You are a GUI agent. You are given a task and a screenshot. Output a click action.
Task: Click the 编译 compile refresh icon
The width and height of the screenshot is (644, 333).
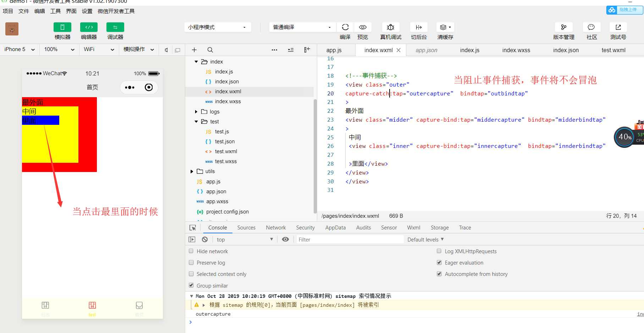pyautogui.click(x=345, y=27)
